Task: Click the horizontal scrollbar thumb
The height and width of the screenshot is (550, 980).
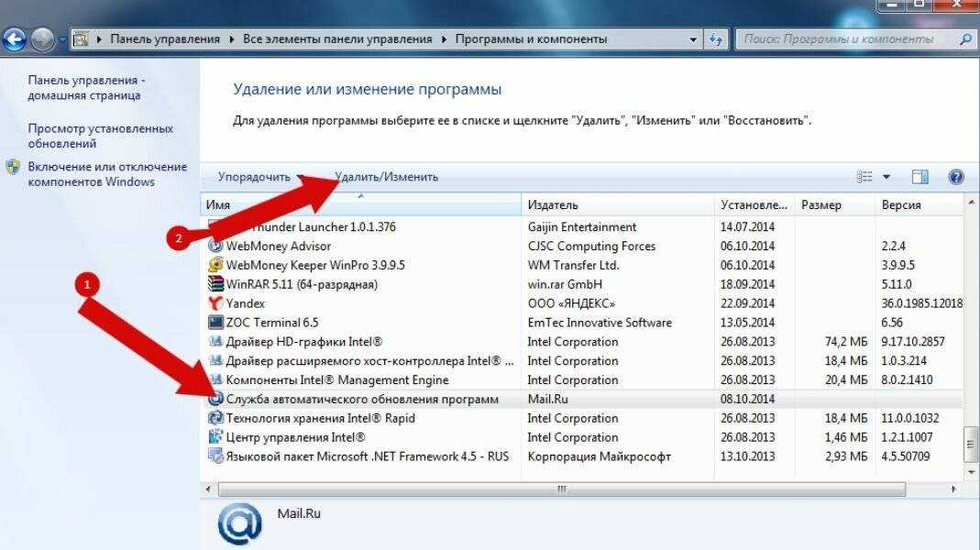Action: tap(561, 489)
